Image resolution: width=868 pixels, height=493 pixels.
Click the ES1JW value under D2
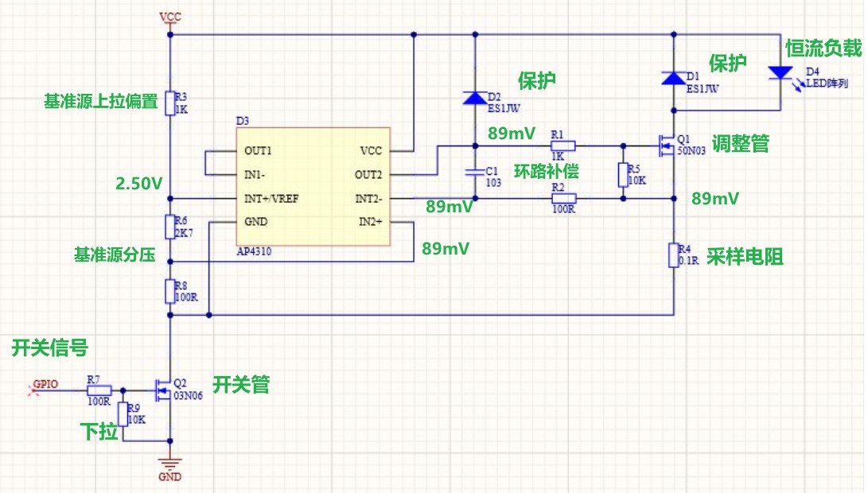[504, 108]
